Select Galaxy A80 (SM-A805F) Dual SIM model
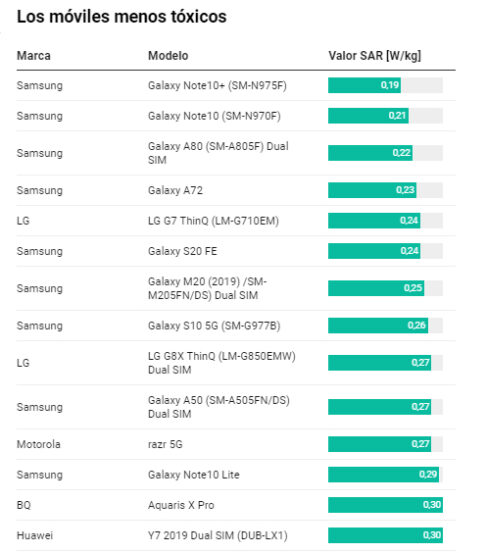Screen dimensions: 486x553 218,153
